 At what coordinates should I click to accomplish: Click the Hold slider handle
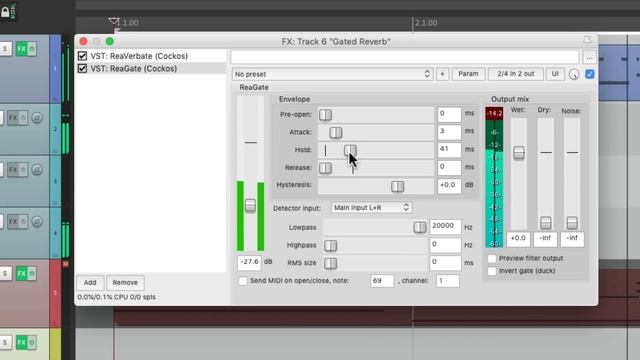coord(350,150)
